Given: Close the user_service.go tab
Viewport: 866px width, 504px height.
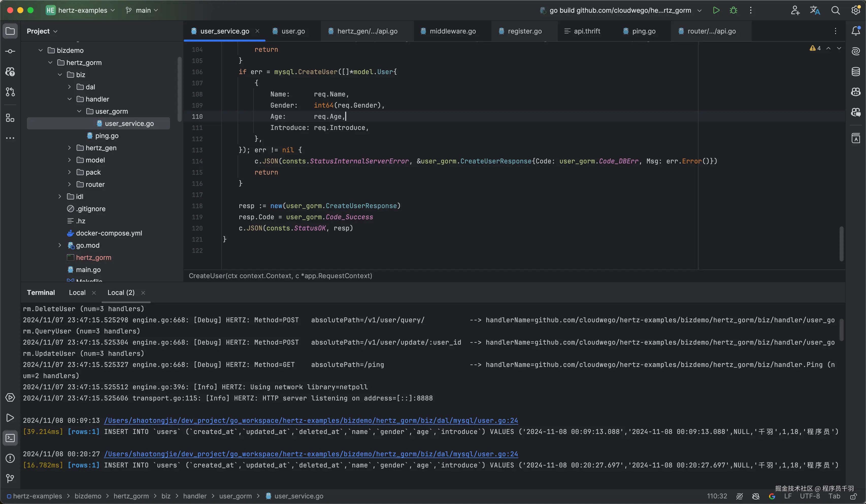Looking at the screenshot, I should pyautogui.click(x=257, y=31).
